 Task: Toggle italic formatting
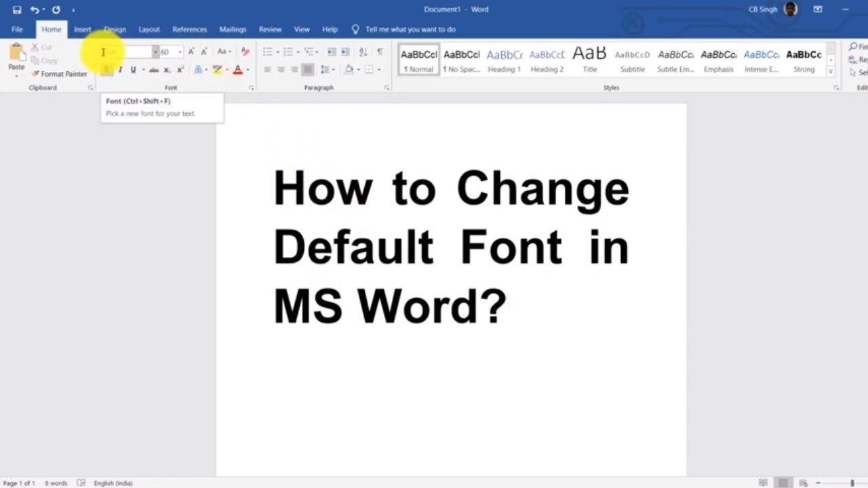point(120,70)
